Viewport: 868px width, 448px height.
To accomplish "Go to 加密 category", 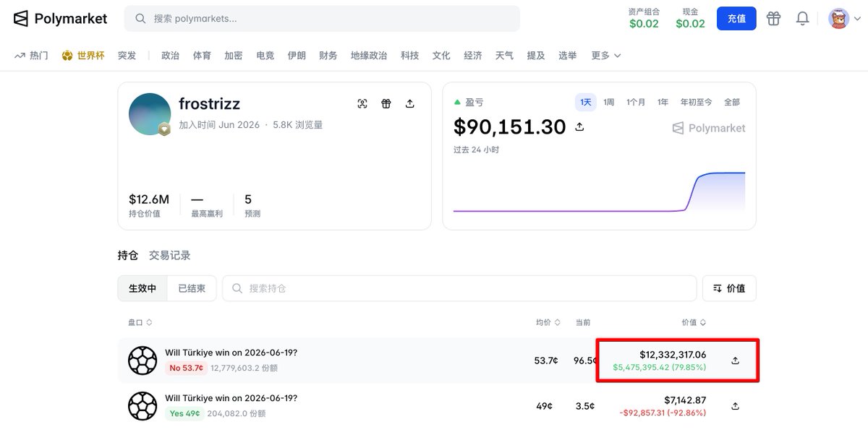I will [234, 56].
